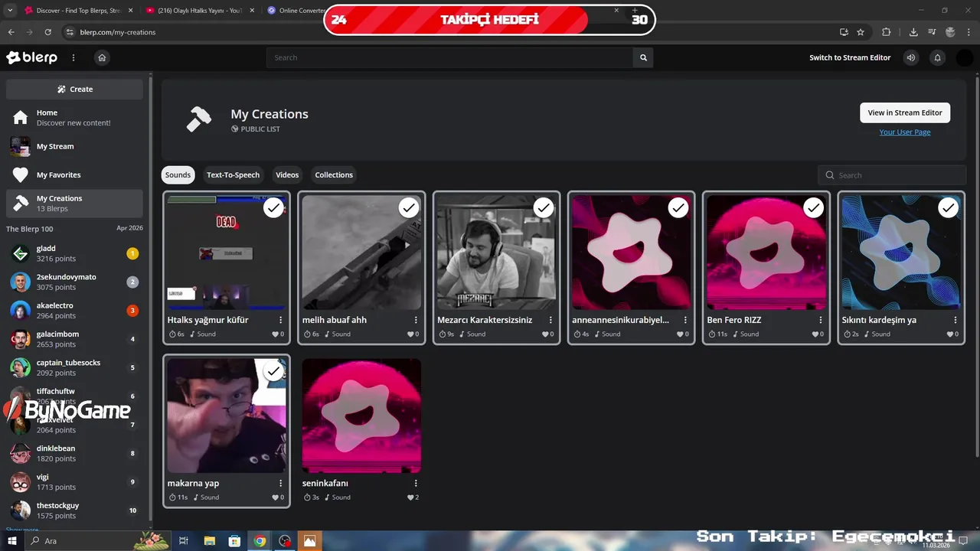Open dinklebean in the Blerp 100 list

tap(74, 453)
